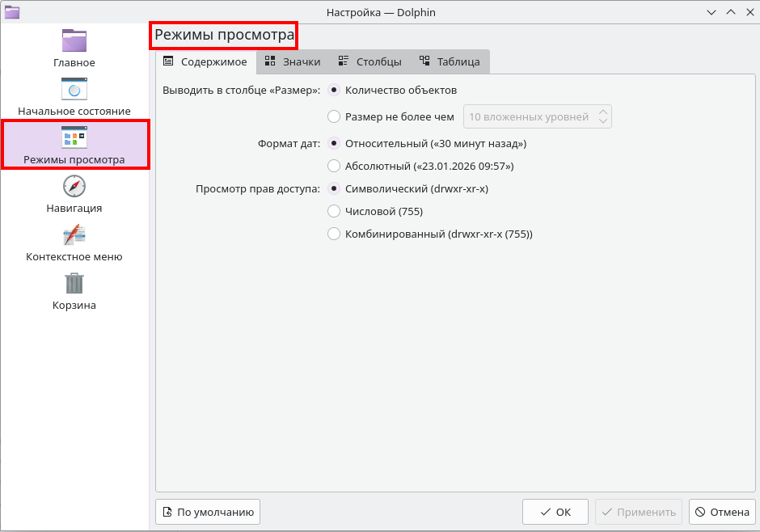This screenshot has height=532, width=760.
Task: Switch to the Столбцы tab
Action: coord(369,62)
